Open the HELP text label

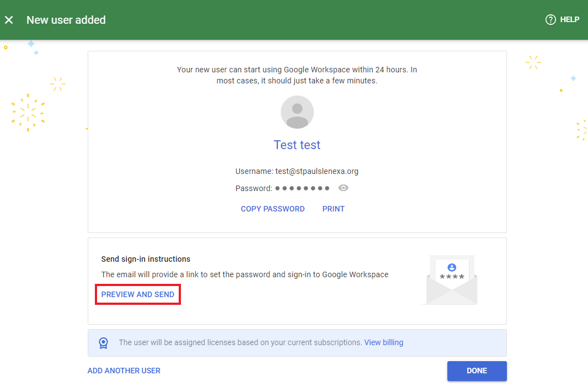(x=569, y=20)
